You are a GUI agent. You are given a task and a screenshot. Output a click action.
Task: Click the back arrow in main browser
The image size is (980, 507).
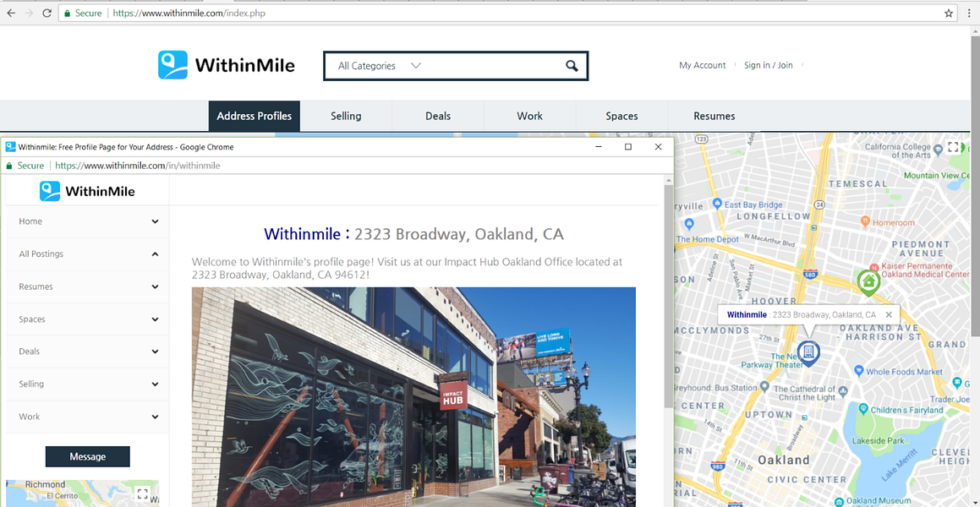click(11, 13)
